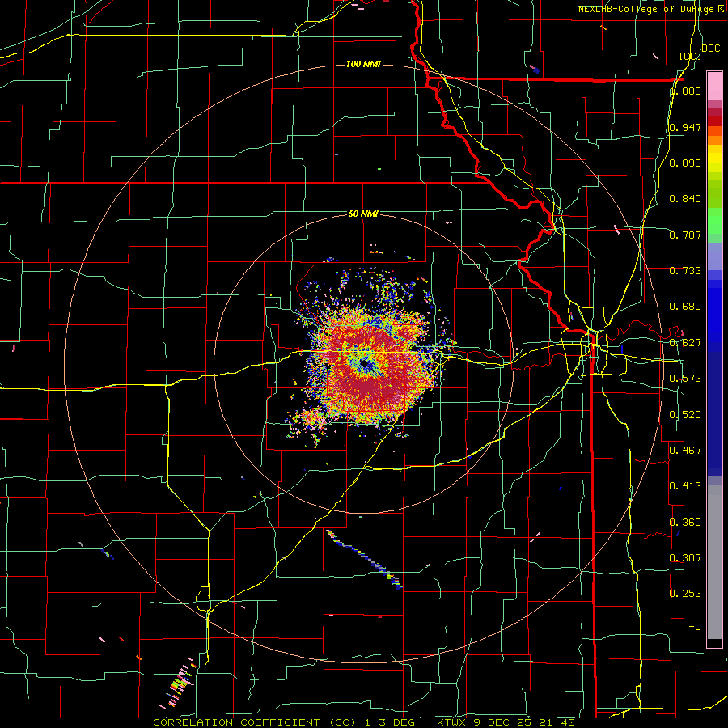
Task: Click the 0.253 scale value
Action: pyautogui.click(x=685, y=594)
